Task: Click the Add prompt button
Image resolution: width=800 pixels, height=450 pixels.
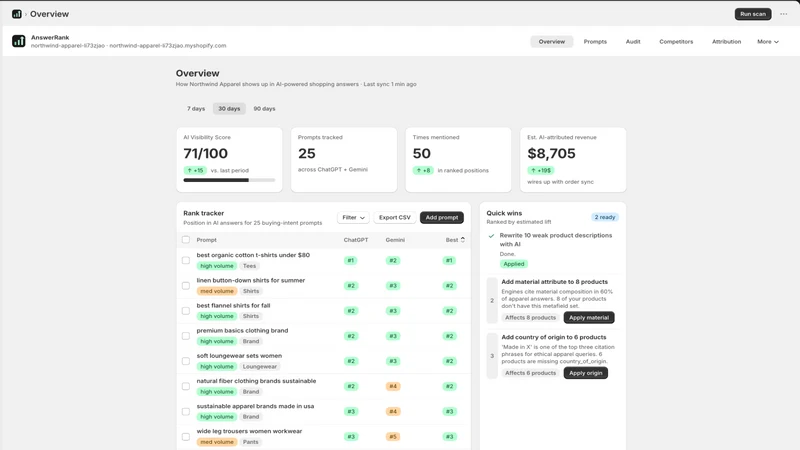Action: (x=442, y=217)
